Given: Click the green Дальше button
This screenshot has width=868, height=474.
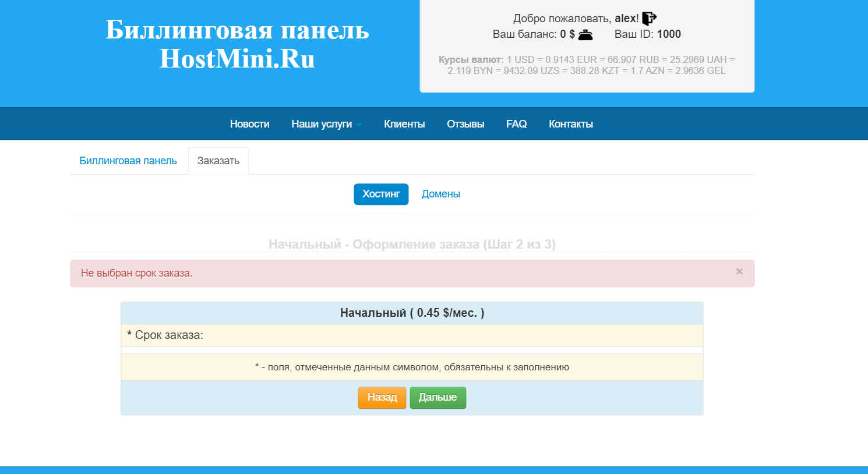Looking at the screenshot, I should point(437,397).
